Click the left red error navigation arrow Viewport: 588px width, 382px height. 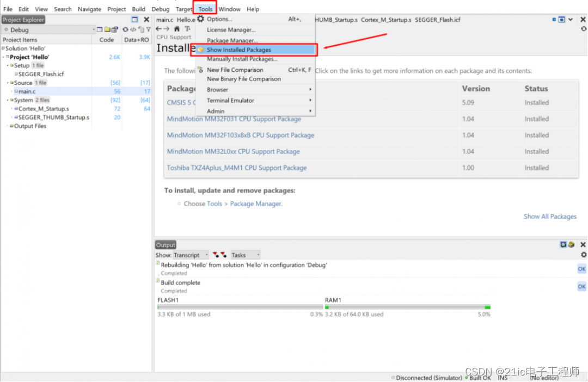216,254
